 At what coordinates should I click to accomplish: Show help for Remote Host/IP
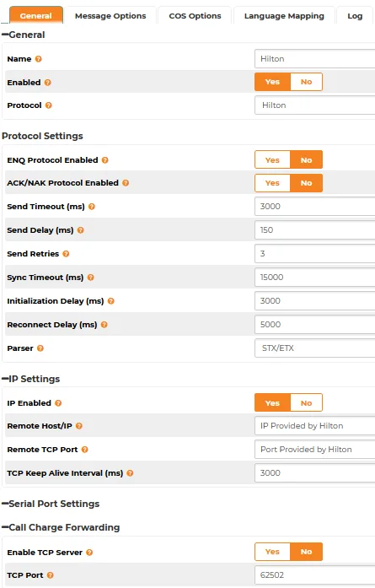pos(78,426)
